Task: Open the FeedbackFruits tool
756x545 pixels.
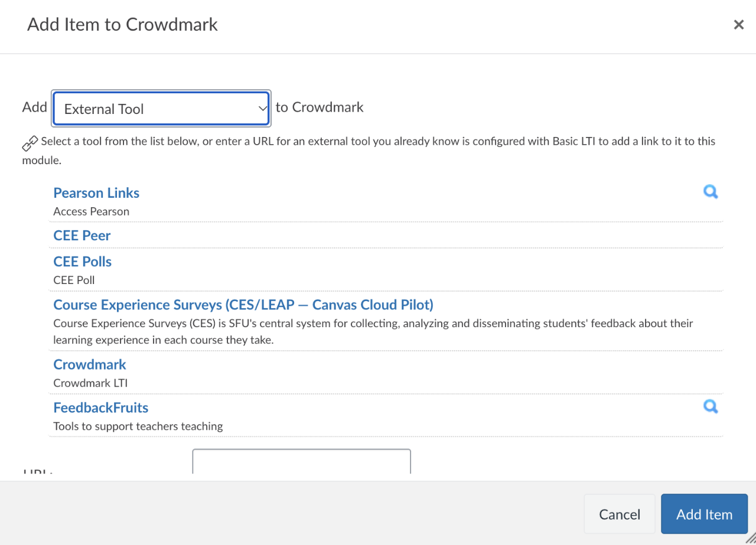Action: click(x=100, y=407)
